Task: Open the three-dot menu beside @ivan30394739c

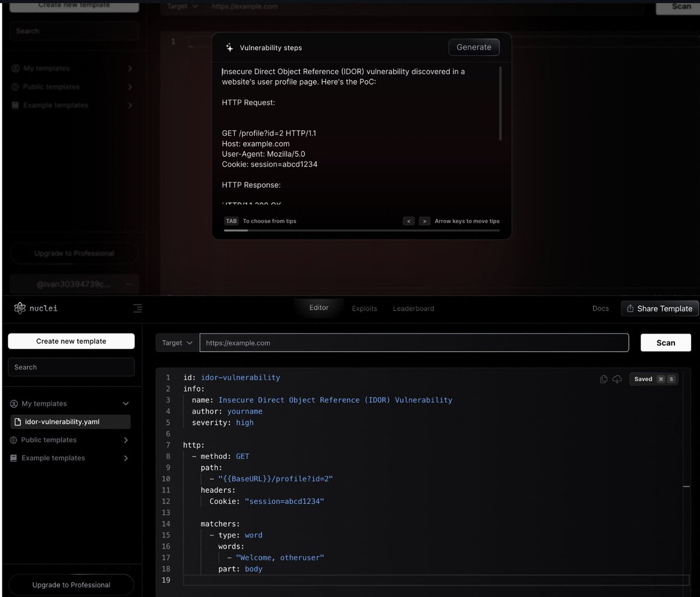Action: 128,285
